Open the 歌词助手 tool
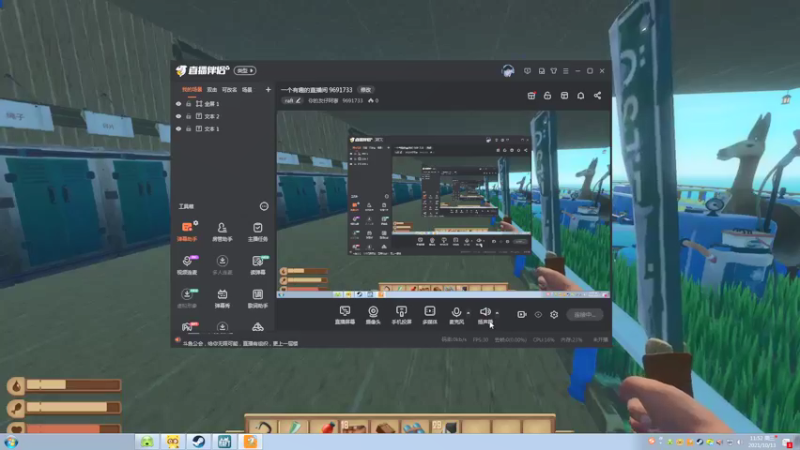This screenshot has width=800, height=450. click(x=258, y=298)
